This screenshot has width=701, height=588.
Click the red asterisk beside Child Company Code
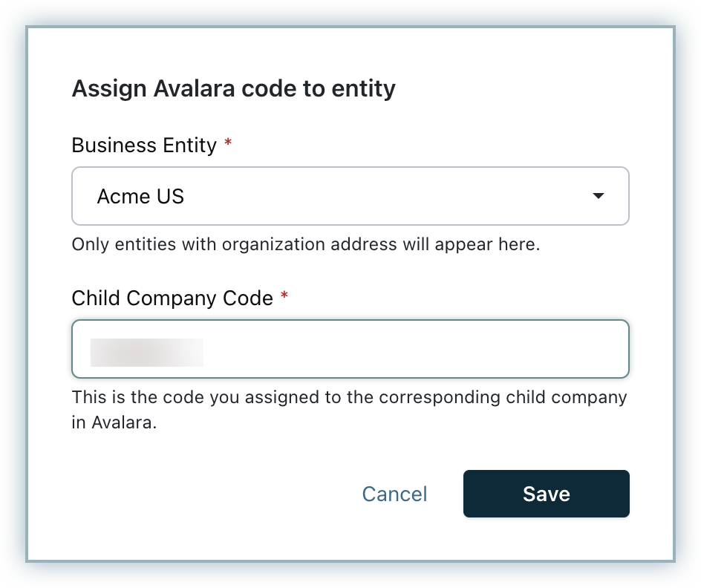[284, 296]
